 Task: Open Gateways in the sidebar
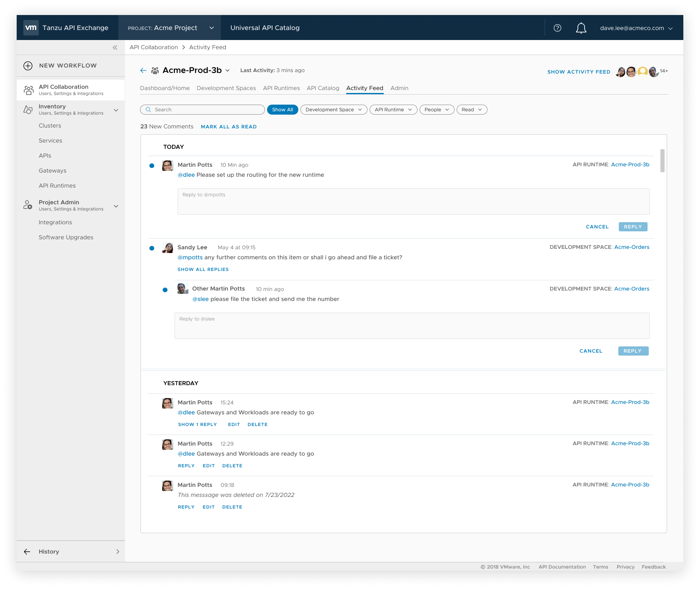(x=52, y=170)
